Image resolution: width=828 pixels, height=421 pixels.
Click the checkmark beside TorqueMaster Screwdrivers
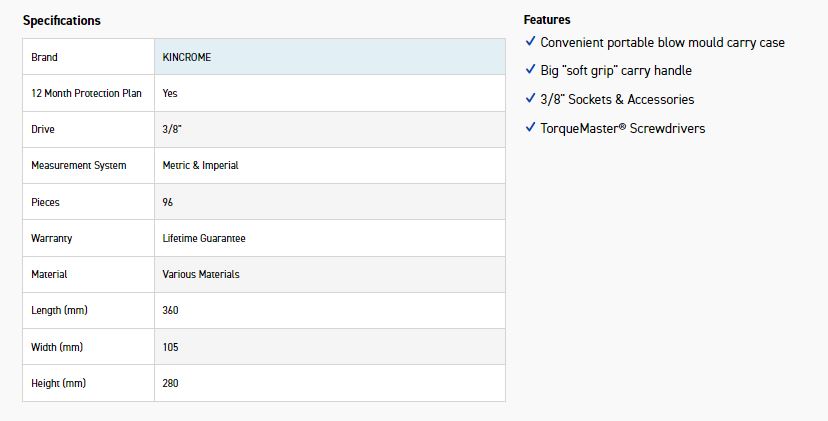click(530, 128)
